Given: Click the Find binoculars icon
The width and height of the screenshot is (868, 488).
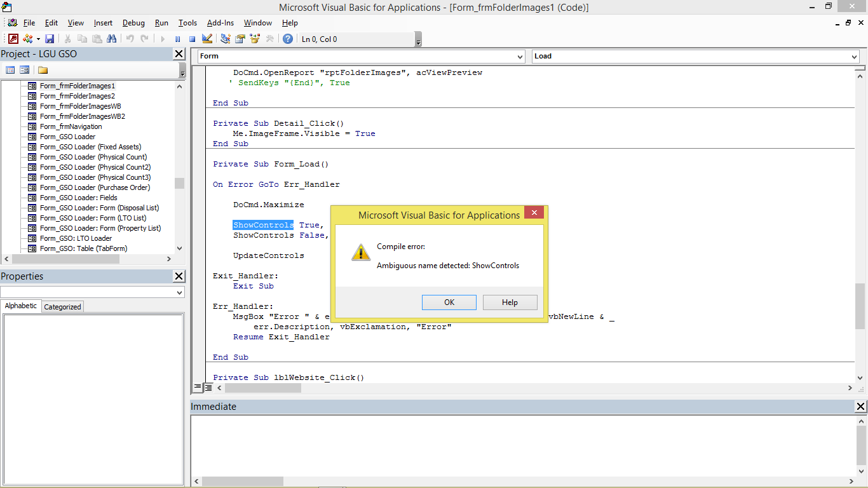Looking at the screenshot, I should coord(112,39).
